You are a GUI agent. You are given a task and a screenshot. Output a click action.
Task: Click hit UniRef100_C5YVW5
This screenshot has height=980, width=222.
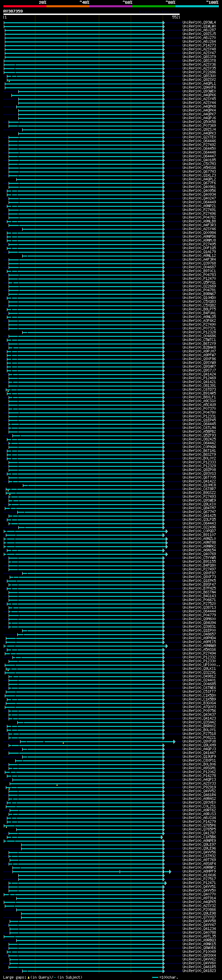click(199, 558)
